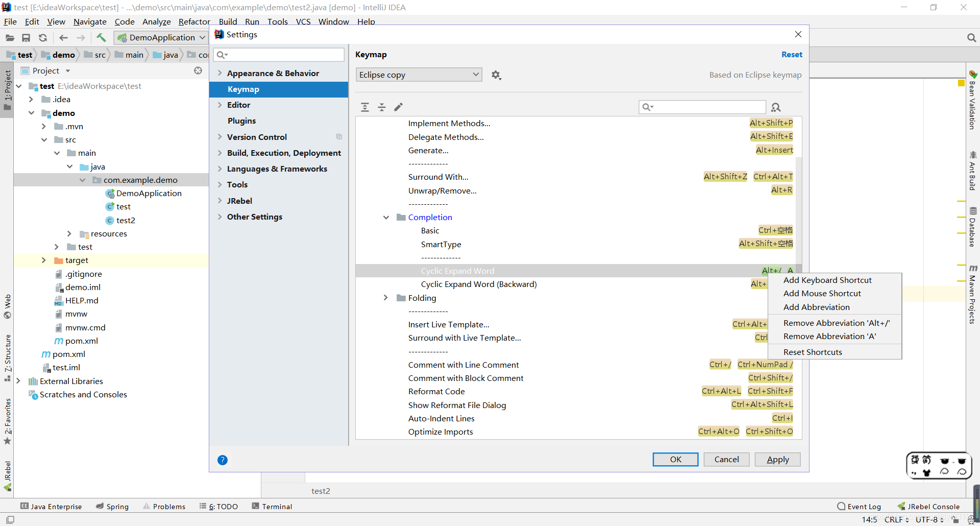The width and height of the screenshot is (980, 526).
Task: Open the JRebel Console
Action: [x=928, y=507]
